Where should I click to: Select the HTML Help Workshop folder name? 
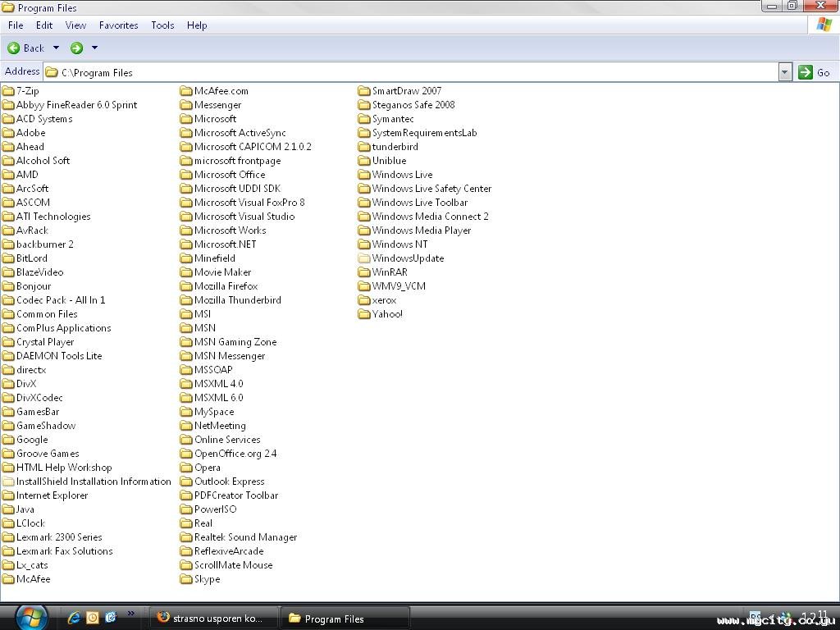click(64, 467)
